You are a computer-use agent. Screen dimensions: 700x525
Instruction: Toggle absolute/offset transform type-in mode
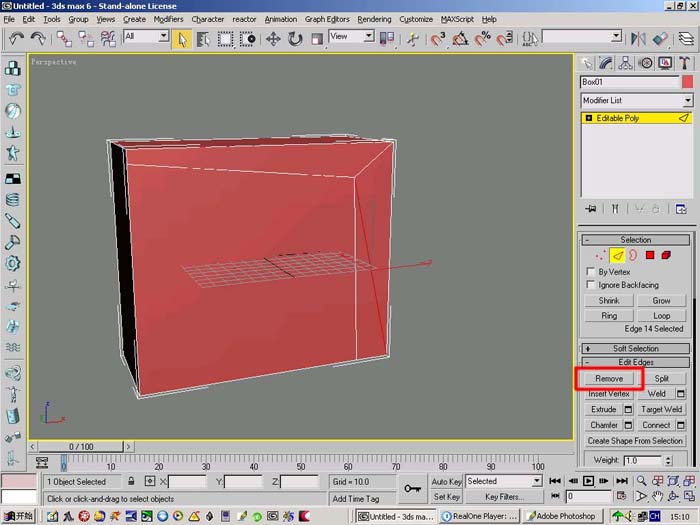point(150,481)
